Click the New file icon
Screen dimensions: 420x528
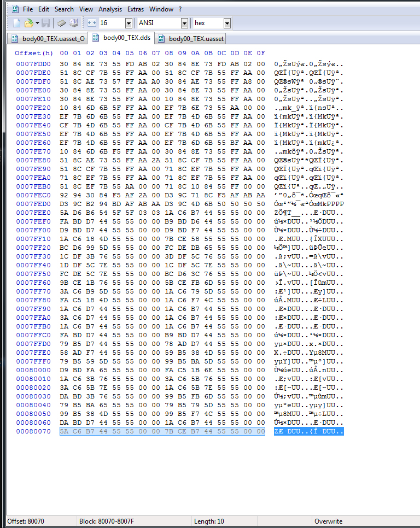point(17,23)
